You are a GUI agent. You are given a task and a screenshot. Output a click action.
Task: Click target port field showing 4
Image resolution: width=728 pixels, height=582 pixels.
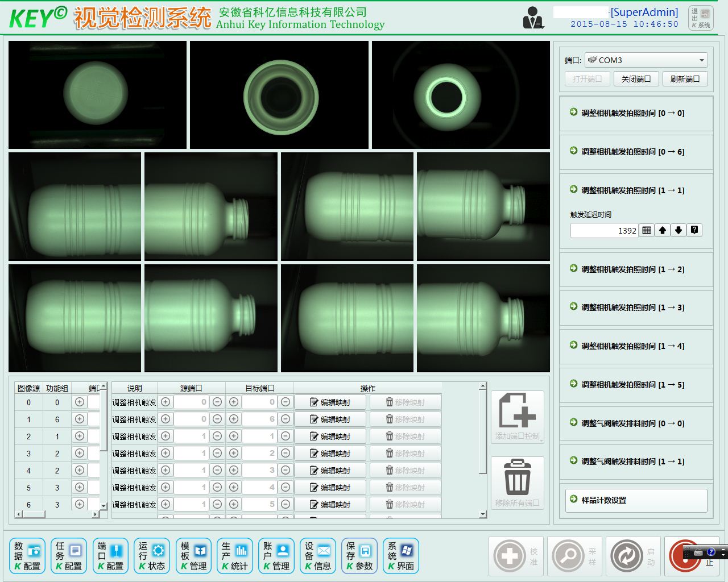tap(259, 488)
